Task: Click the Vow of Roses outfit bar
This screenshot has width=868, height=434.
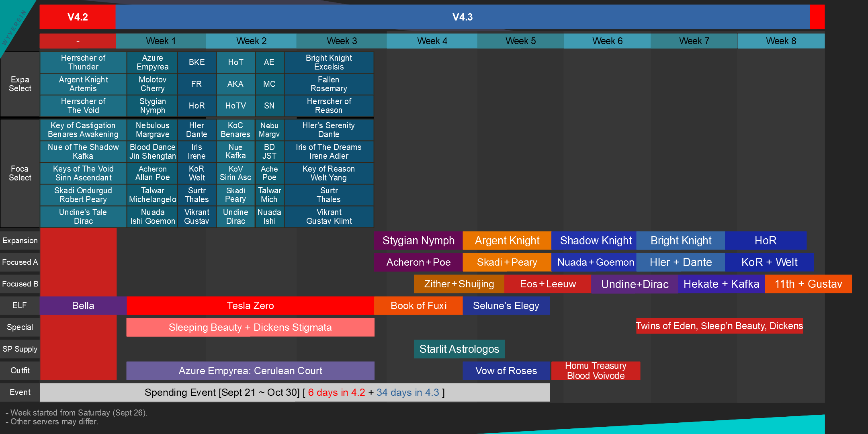Action: (x=506, y=371)
